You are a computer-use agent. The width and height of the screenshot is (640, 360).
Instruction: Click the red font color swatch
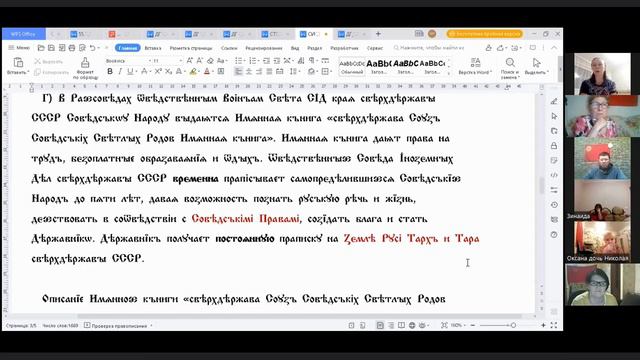[207, 71]
